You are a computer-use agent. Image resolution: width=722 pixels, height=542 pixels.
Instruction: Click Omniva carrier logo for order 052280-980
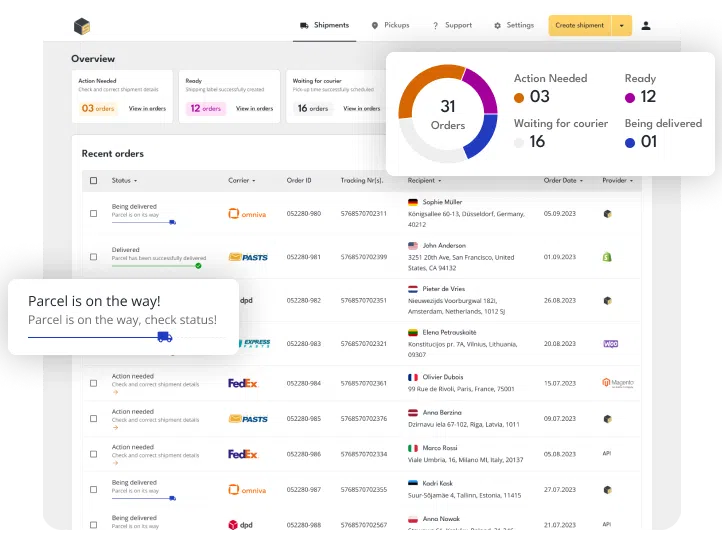[247, 213]
